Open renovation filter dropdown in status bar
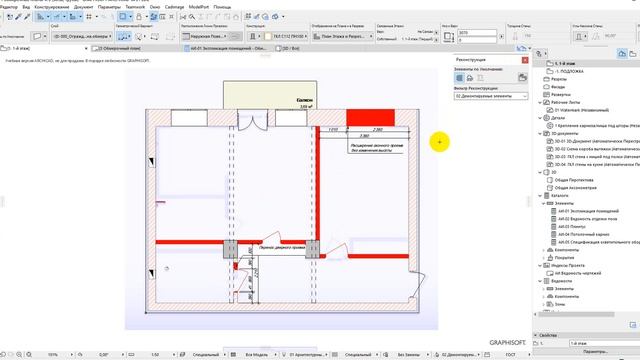 [459, 355]
